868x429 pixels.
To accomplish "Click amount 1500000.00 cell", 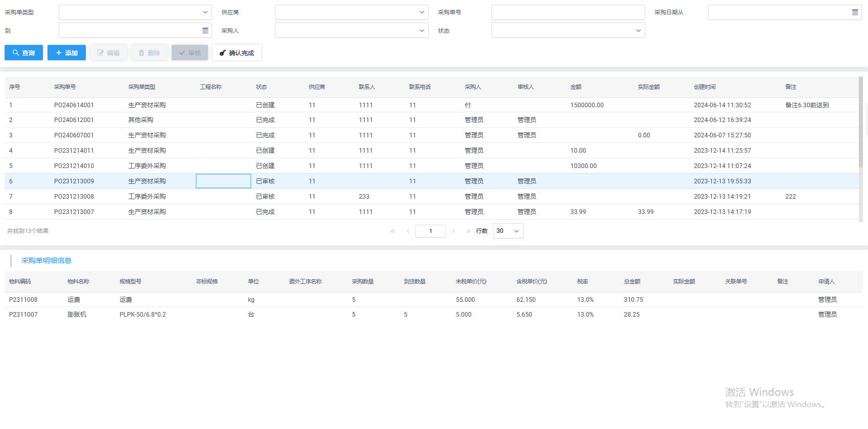I will tap(587, 105).
